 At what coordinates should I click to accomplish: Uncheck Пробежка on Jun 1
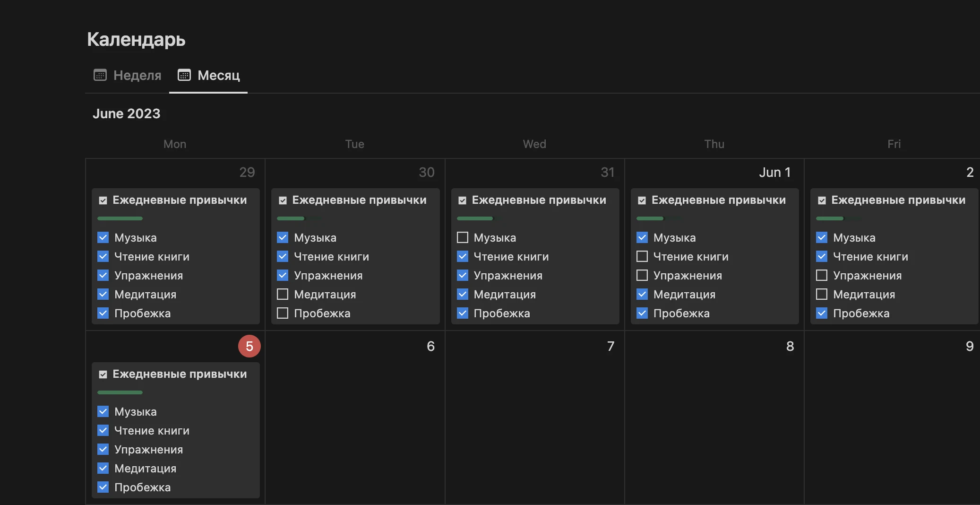coord(642,313)
